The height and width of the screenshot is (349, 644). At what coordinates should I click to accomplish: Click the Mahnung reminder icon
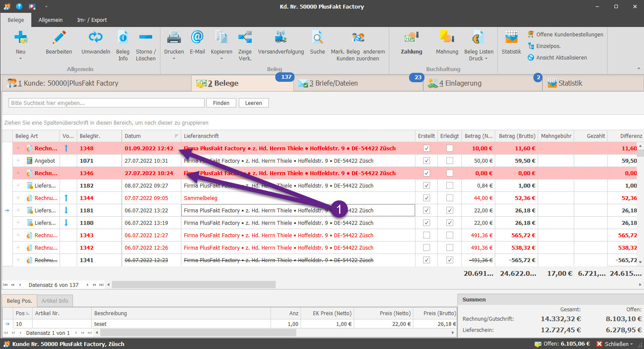(x=447, y=38)
